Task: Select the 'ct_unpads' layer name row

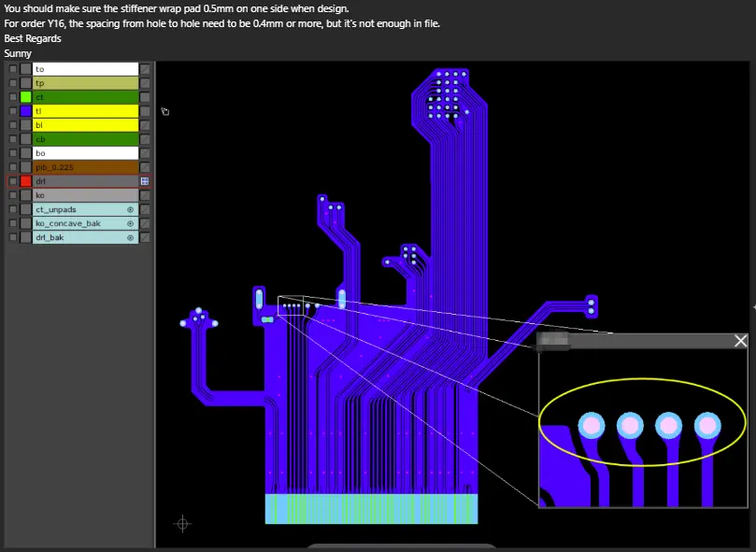Action: click(x=85, y=209)
